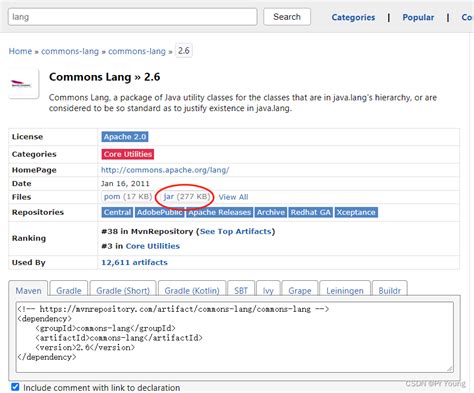Open the Categories navigation link
The image size is (474, 393).
pos(353,17)
